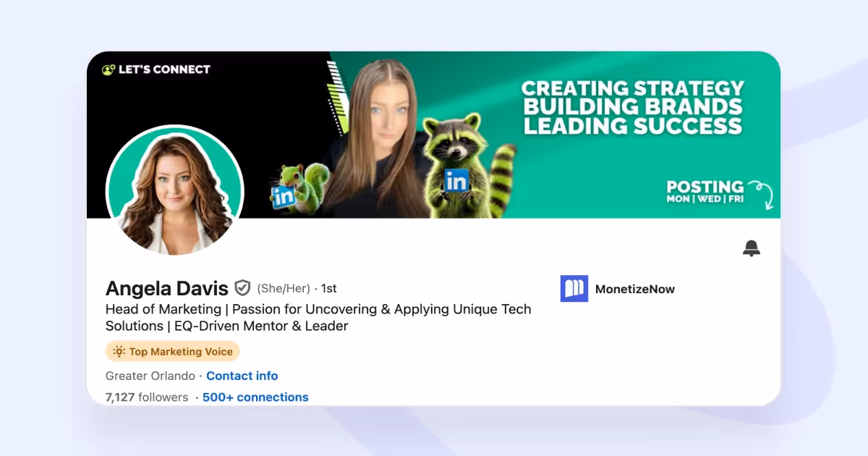
Task: Open the MonetizeNow company name
Action: coord(635,289)
